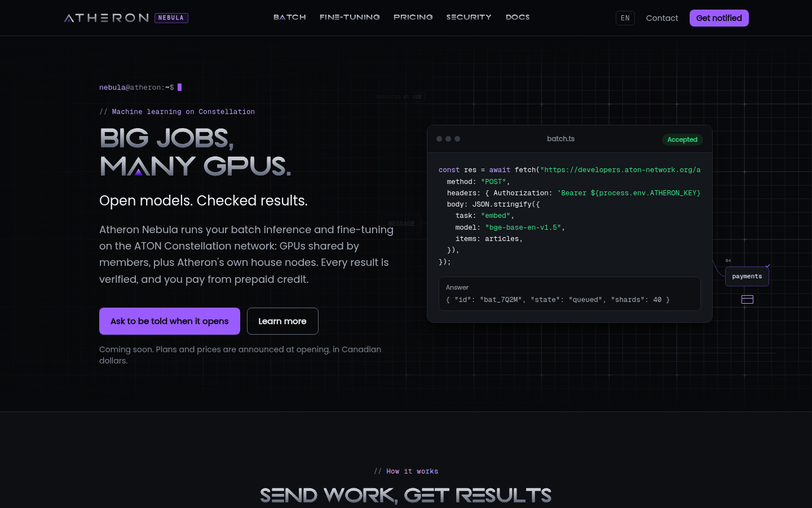Image resolution: width=812 pixels, height=508 pixels.
Task: Click Ask to be told when it opens
Action: point(170,321)
